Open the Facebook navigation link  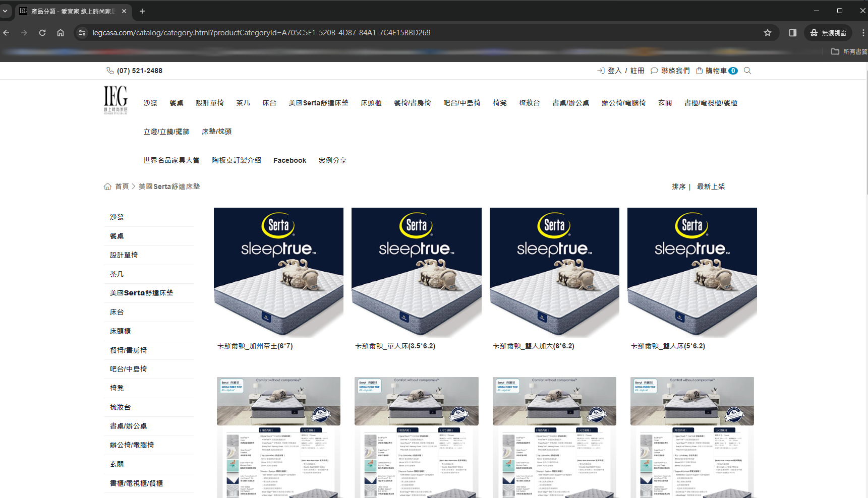(x=290, y=160)
